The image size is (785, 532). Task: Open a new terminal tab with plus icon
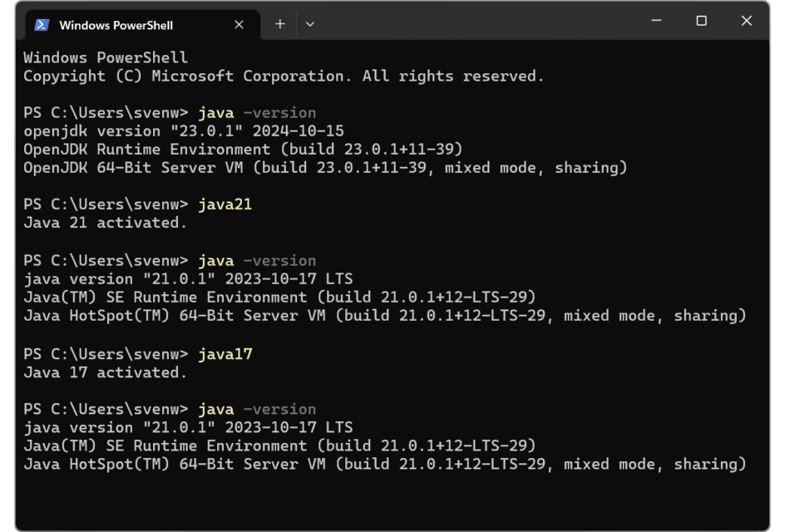[x=279, y=24]
